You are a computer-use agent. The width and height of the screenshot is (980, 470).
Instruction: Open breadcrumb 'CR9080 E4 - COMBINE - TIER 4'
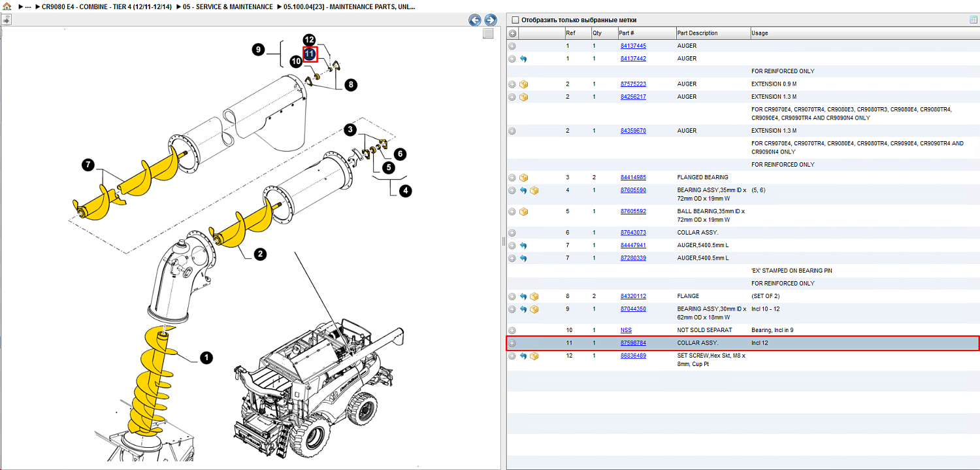pos(107,7)
